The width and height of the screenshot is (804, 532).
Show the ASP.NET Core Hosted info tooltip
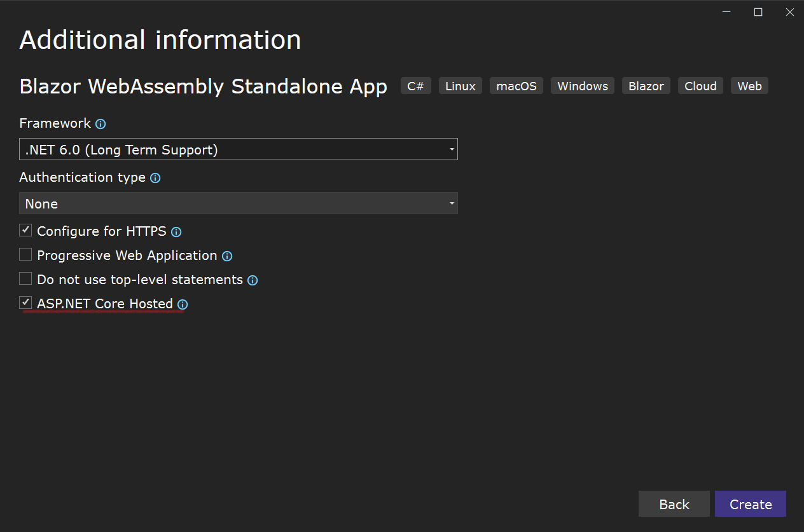point(183,305)
